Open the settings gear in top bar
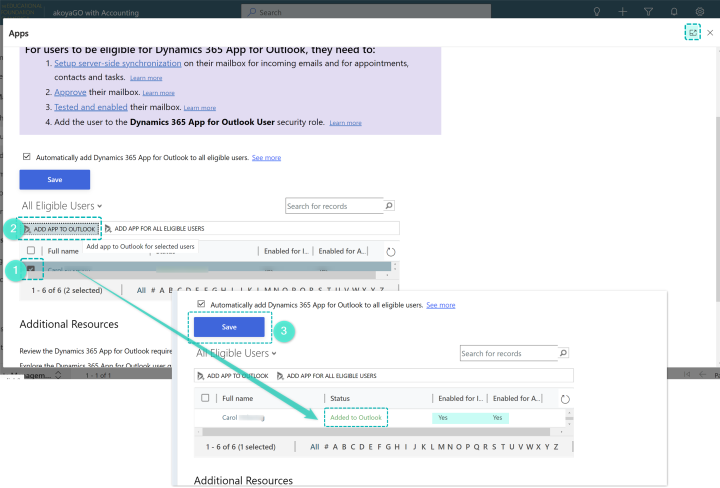This screenshot has height=488, width=720. [699, 11]
